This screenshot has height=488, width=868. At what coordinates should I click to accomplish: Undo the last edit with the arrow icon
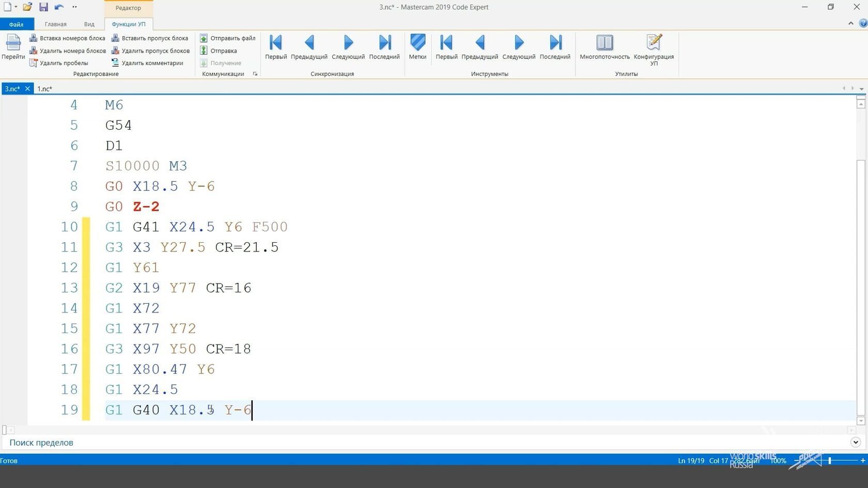[x=59, y=7]
